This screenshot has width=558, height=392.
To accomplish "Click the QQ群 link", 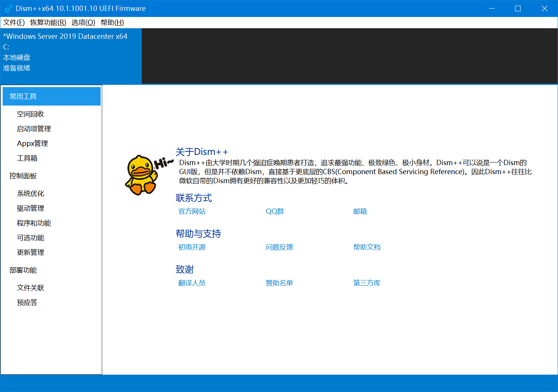I will tap(275, 211).
